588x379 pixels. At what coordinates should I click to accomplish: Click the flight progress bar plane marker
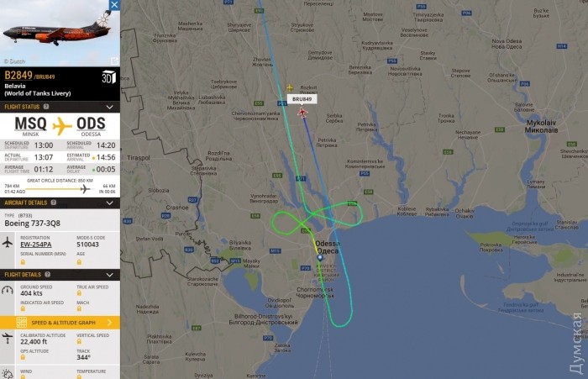(86, 189)
